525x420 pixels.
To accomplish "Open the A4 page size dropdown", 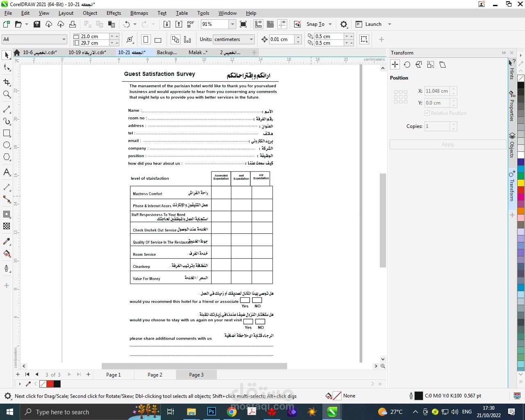I will 64,39.
